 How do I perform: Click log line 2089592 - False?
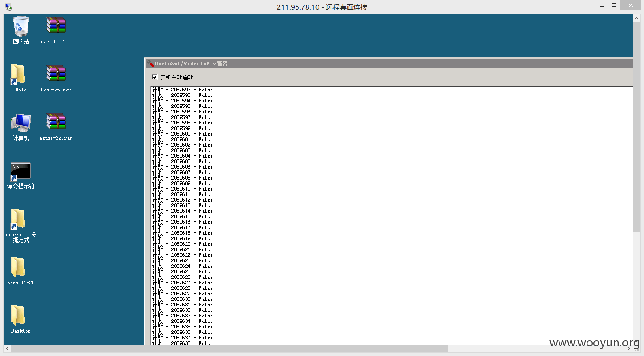[x=182, y=90]
